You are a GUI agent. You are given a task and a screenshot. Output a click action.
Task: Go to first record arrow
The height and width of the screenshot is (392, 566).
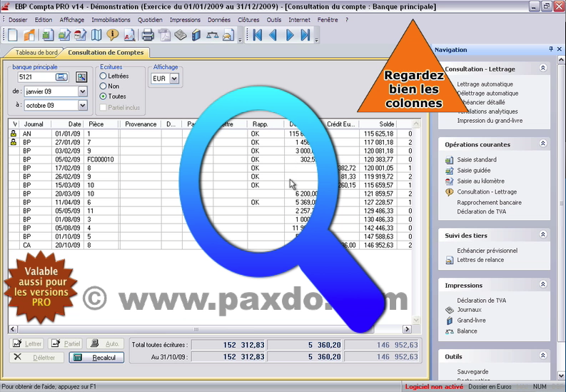point(258,35)
